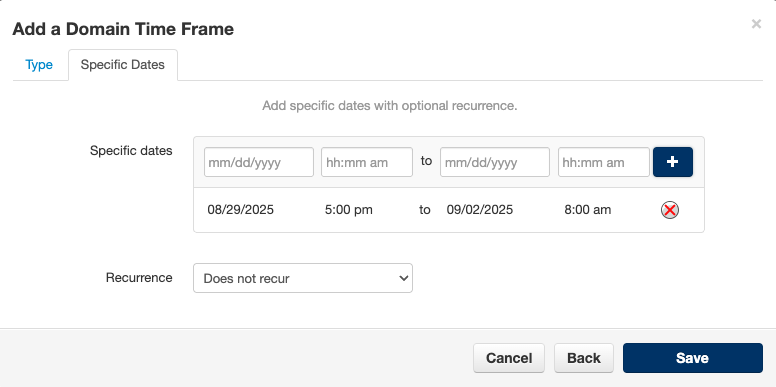This screenshot has width=776, height=387.
Task: Select the Recurrence field label
Action: pos(139,278)
